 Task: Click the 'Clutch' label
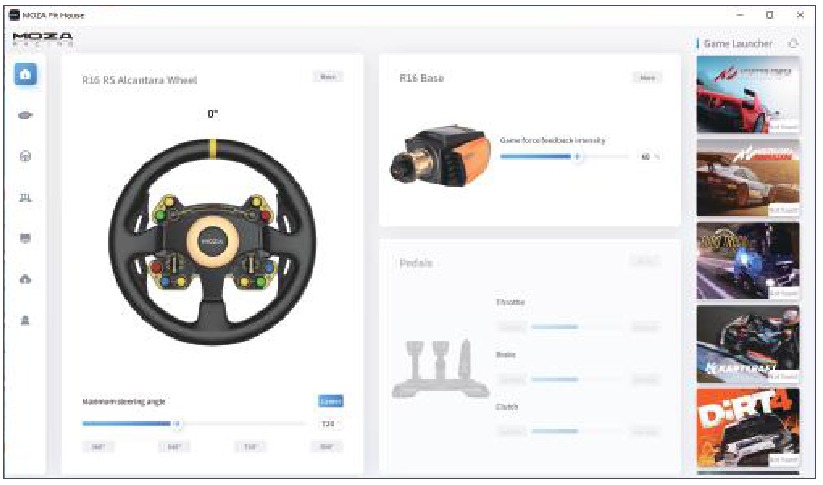(507, 407)
